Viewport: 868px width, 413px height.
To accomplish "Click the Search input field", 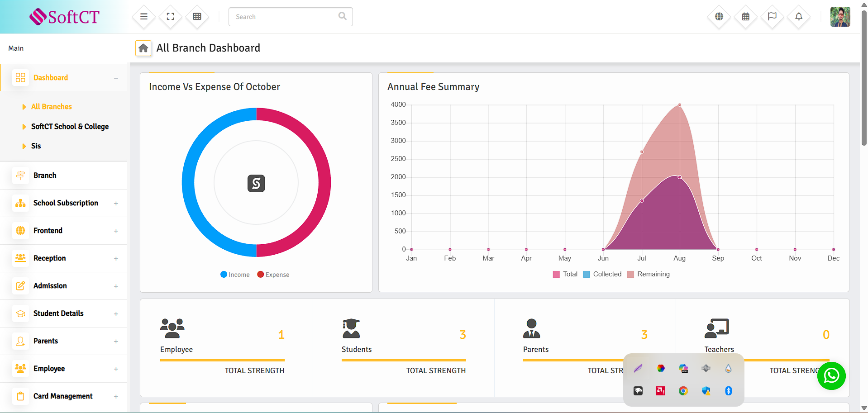I will [x=285, y=17].
